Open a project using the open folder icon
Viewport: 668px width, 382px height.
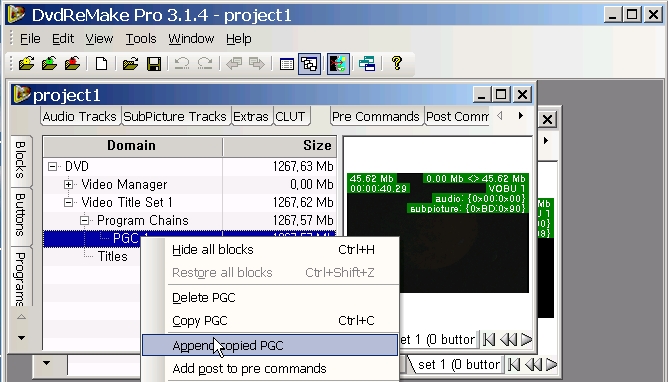tap(130, 64)
